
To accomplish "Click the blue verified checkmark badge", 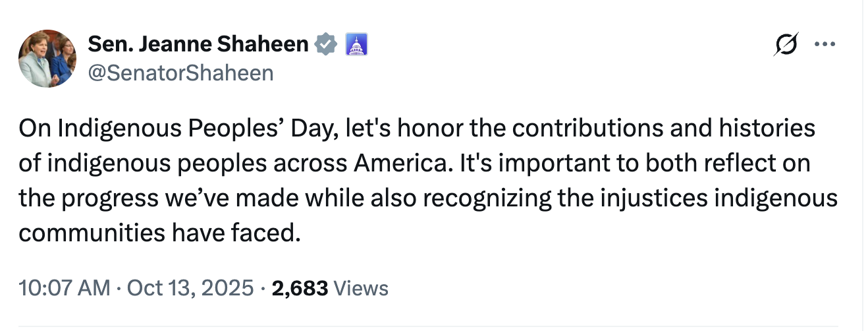I will coord(326,44).
